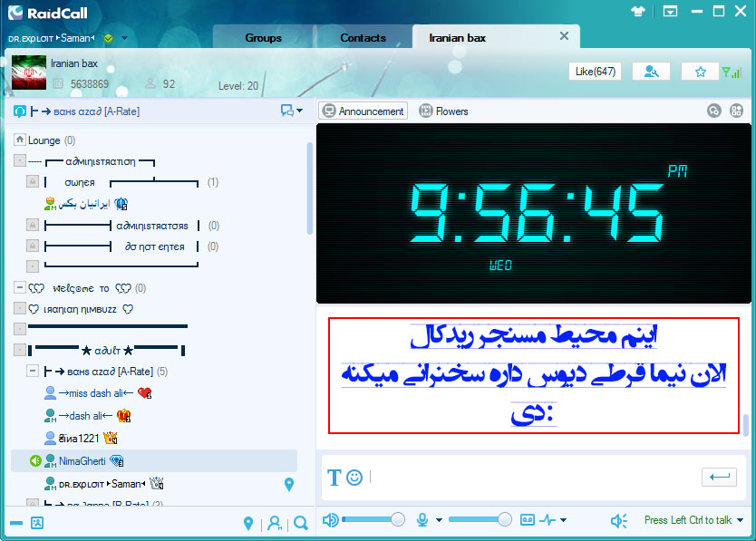
Task: Send message with enter arrow button
Action: pos(720,477)
